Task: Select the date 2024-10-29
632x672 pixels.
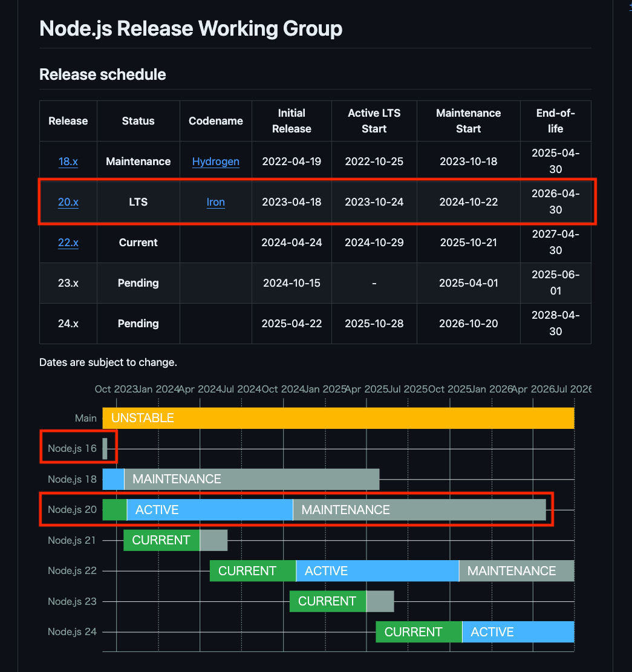Action: click(x=374, y=243)
